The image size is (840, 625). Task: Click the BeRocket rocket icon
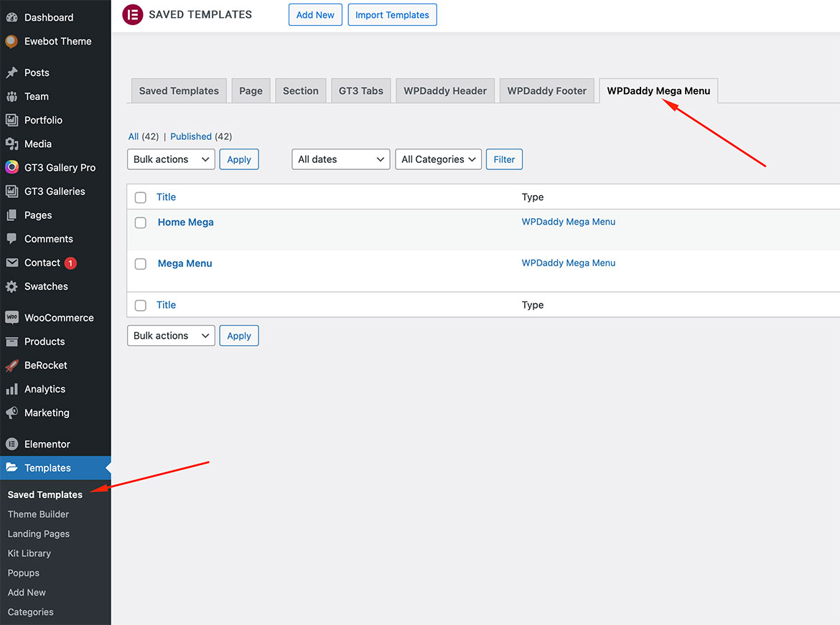pos(11,365)
